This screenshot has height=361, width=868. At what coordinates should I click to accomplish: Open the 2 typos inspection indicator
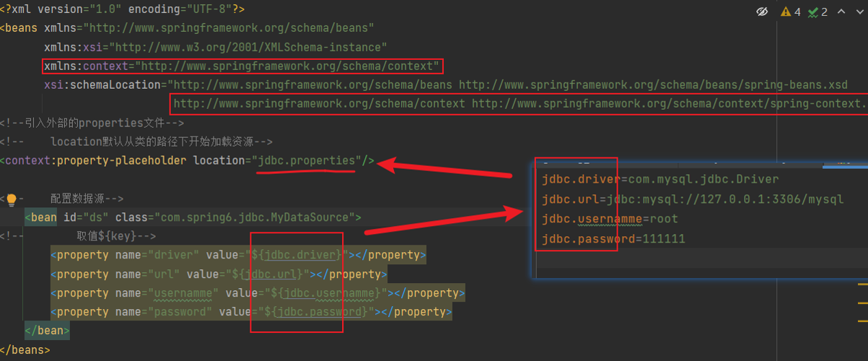[x=817, y=12]
